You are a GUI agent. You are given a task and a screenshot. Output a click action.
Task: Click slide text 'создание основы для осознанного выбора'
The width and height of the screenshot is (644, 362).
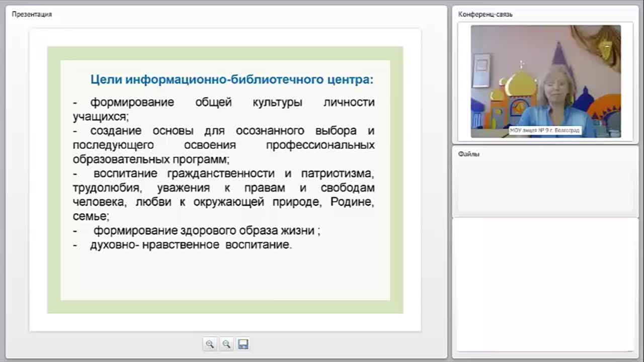(223, 131)
